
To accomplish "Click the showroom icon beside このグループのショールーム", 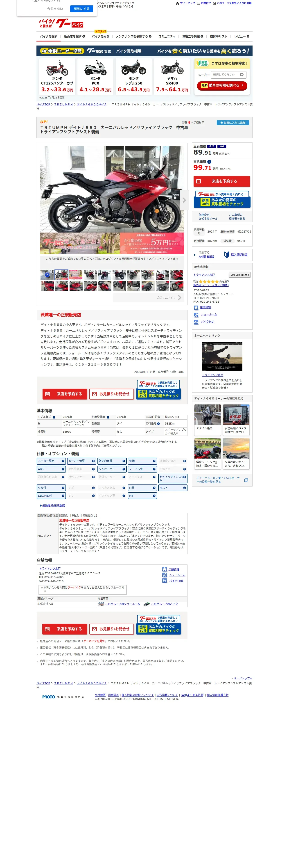I will click(x=101, y=604).
